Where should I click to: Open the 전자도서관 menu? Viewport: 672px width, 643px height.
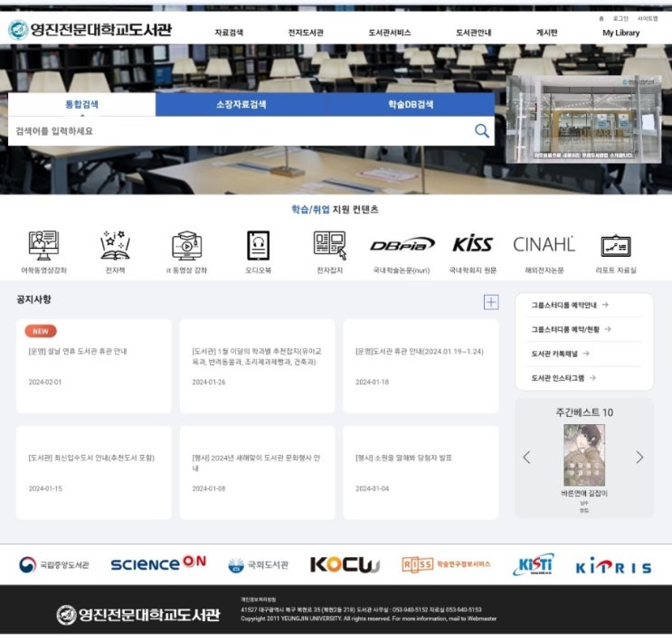coord(306,33)
